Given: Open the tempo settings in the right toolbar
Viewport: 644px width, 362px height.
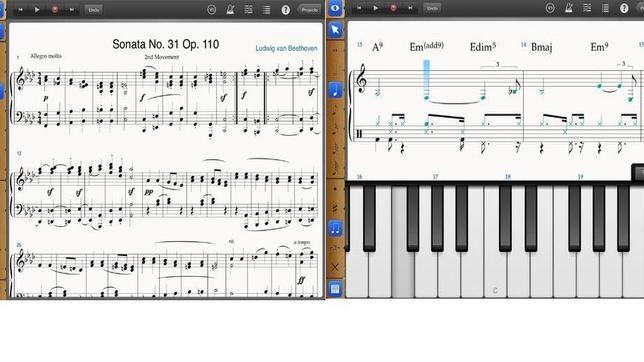Looking at the screenshot, I should click(x=550, y=8).
